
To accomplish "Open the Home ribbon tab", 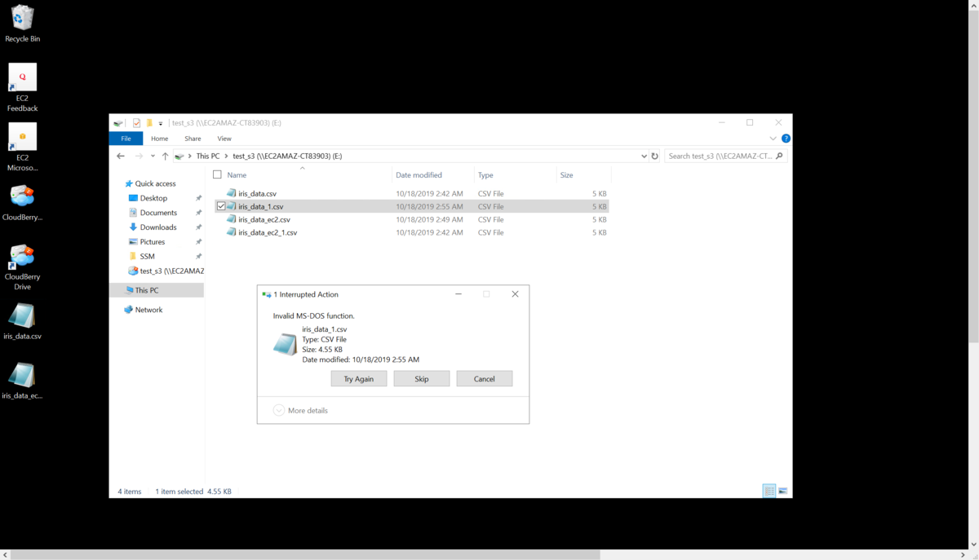I will 160,139.
